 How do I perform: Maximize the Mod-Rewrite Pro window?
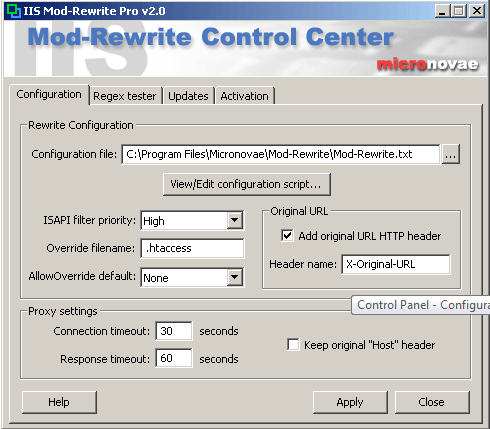(x=459, y=11)
